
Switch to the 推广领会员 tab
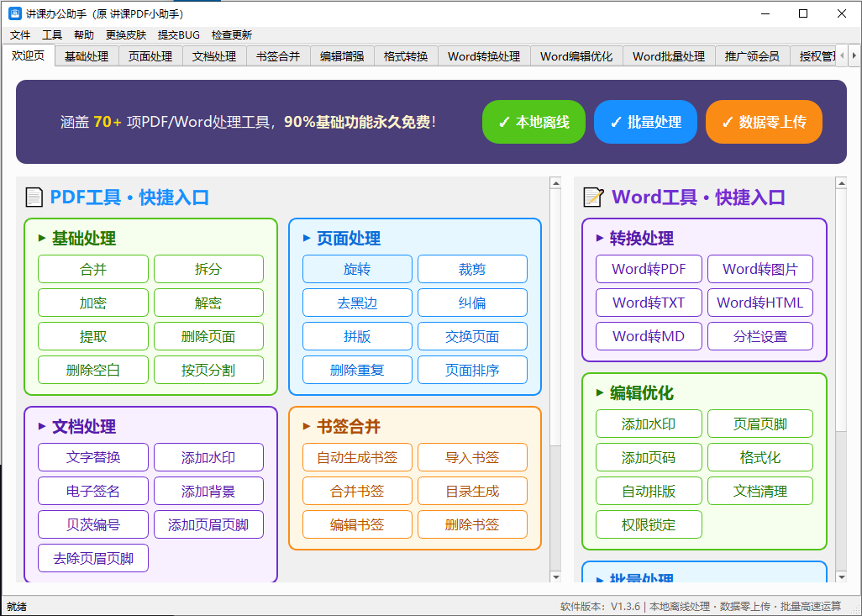(752, 56)
